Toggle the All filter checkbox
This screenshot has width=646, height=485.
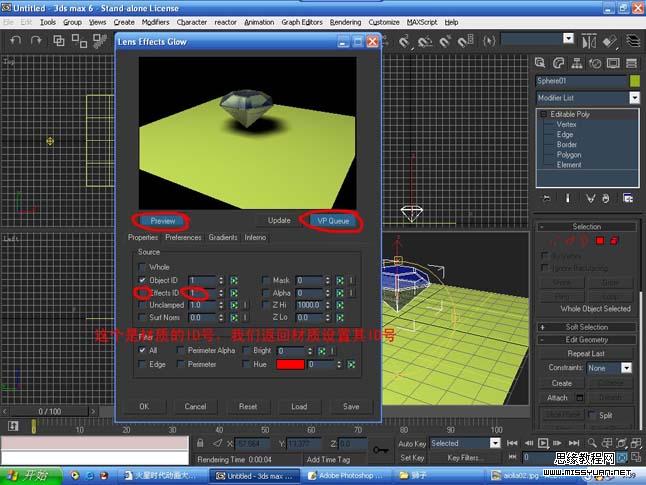143,350
